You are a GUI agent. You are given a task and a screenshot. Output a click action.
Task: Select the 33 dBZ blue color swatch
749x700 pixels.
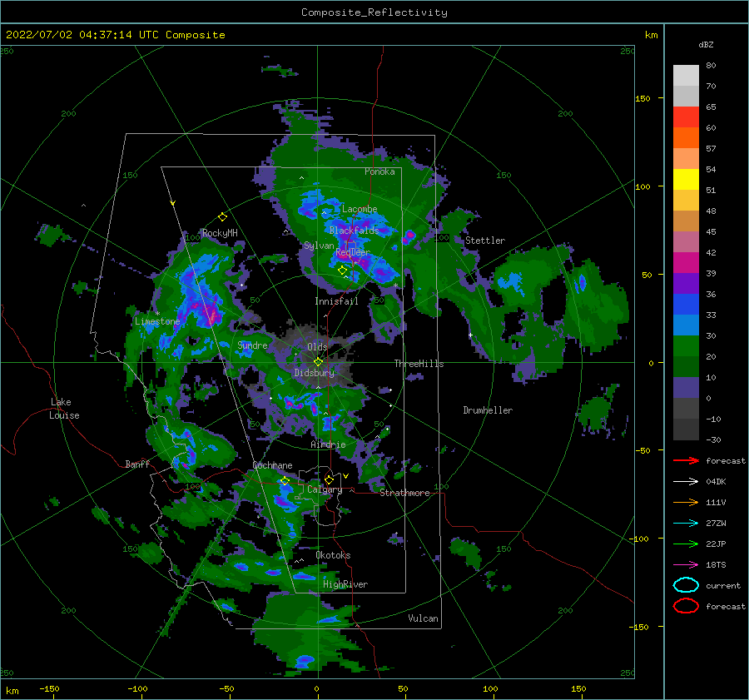click(686, 305)
